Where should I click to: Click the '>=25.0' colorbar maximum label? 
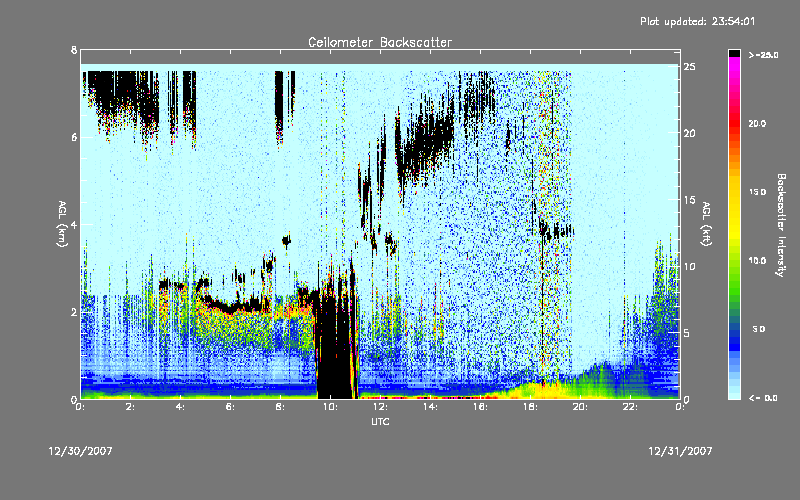[x=764, y=55]
